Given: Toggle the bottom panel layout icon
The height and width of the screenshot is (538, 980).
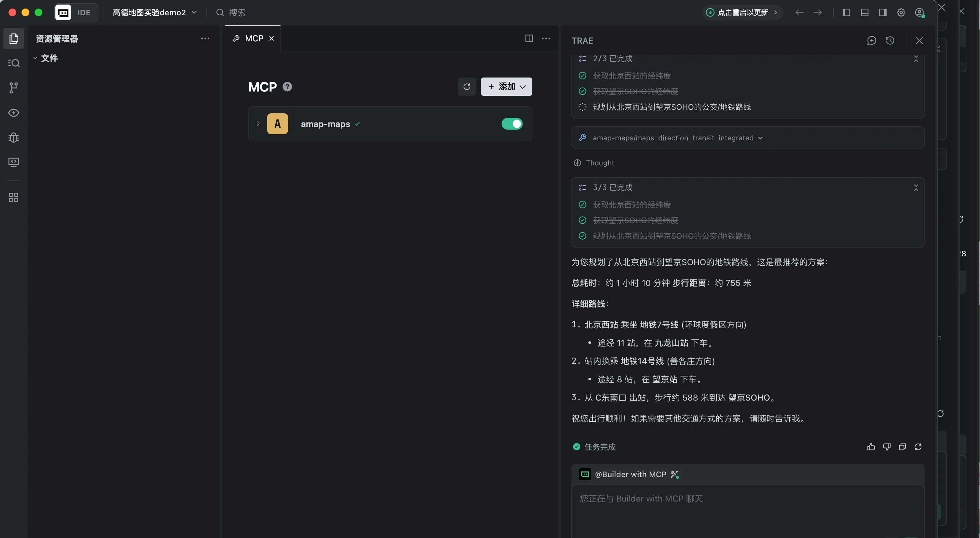Looking at the screenshot, I should pos(865,13).
